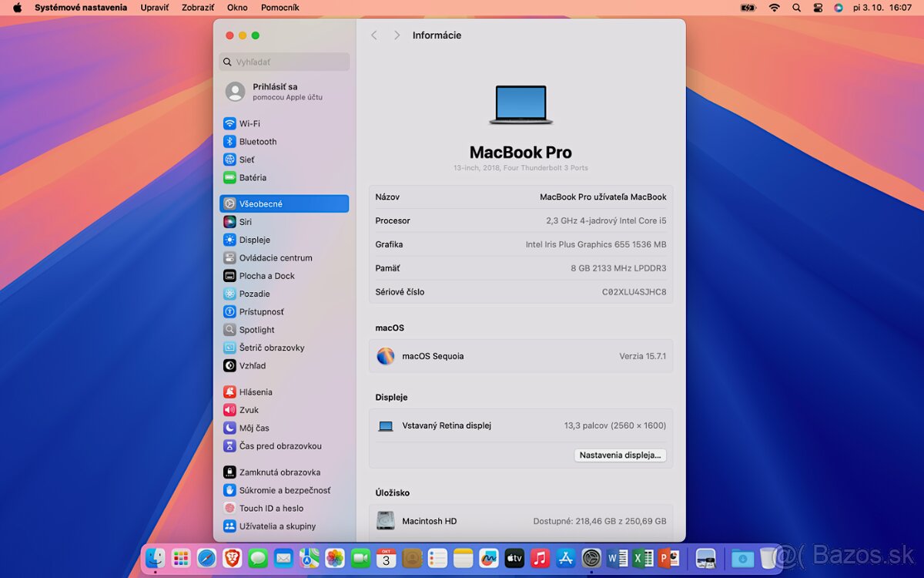Open FaceTime from the Dock

359,557
